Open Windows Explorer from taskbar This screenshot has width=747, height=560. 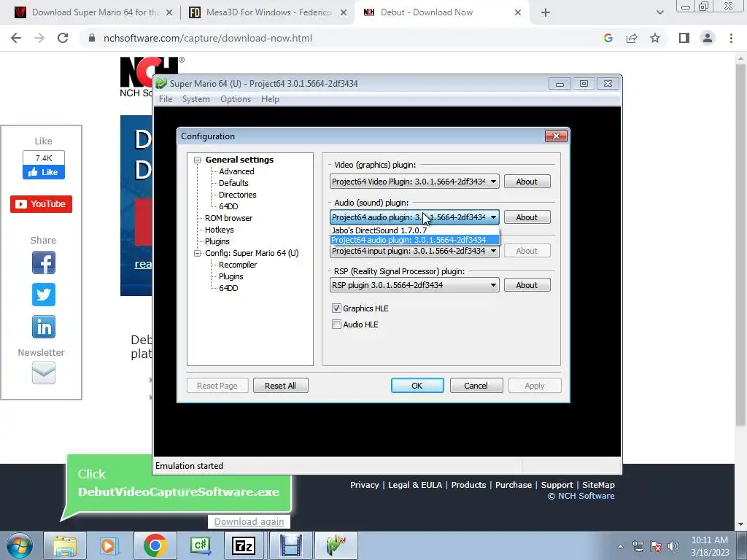65,545
